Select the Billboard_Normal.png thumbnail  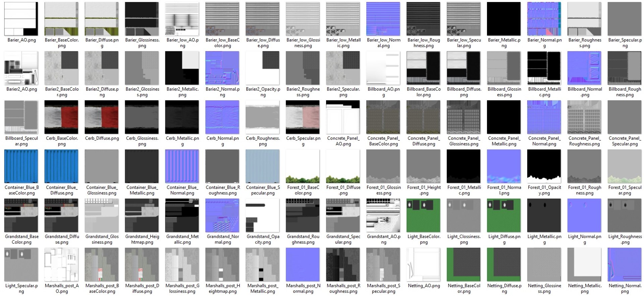coord(585,68)
